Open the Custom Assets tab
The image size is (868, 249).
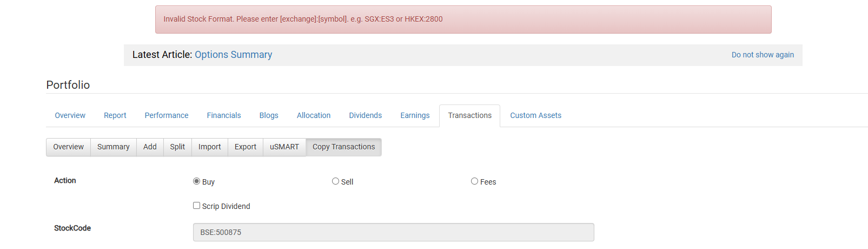pos(535,115)
